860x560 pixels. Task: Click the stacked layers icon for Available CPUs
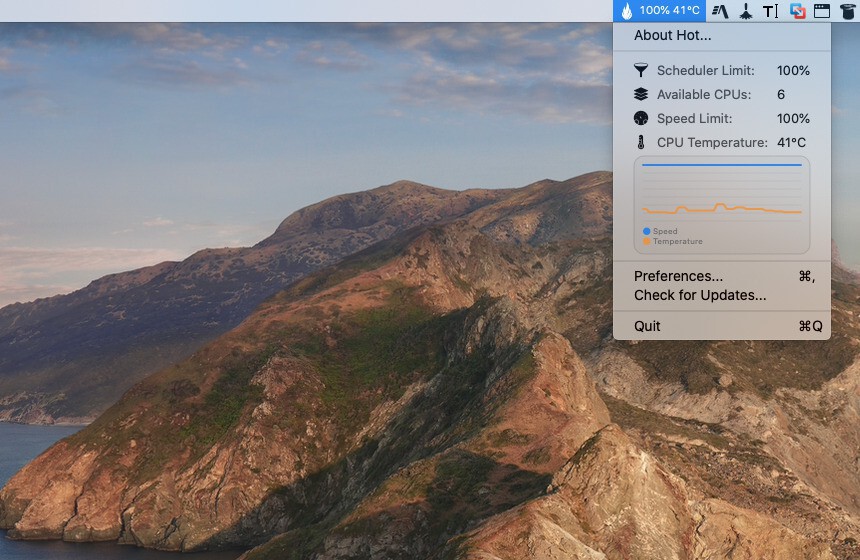[x=641, y=94]
